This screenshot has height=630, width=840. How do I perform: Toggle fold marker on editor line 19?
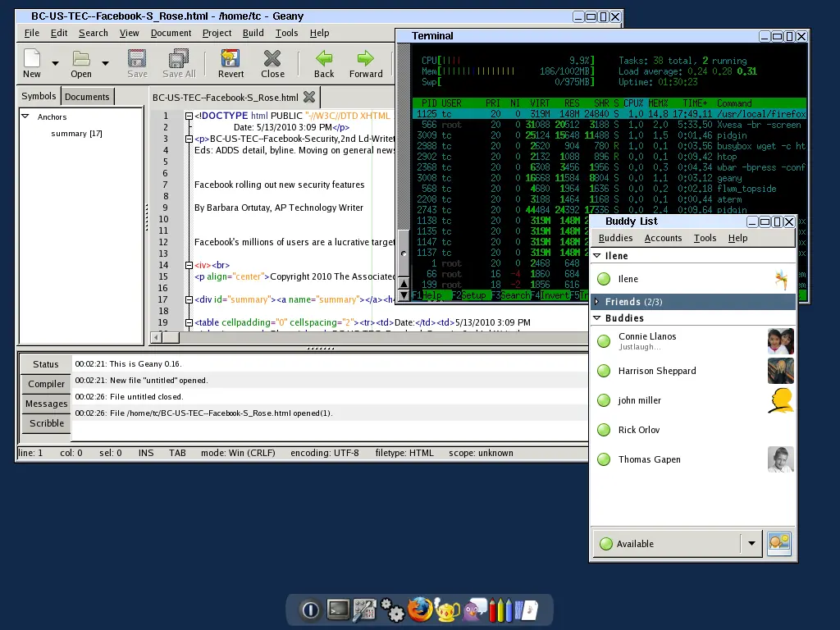(189, 322)
